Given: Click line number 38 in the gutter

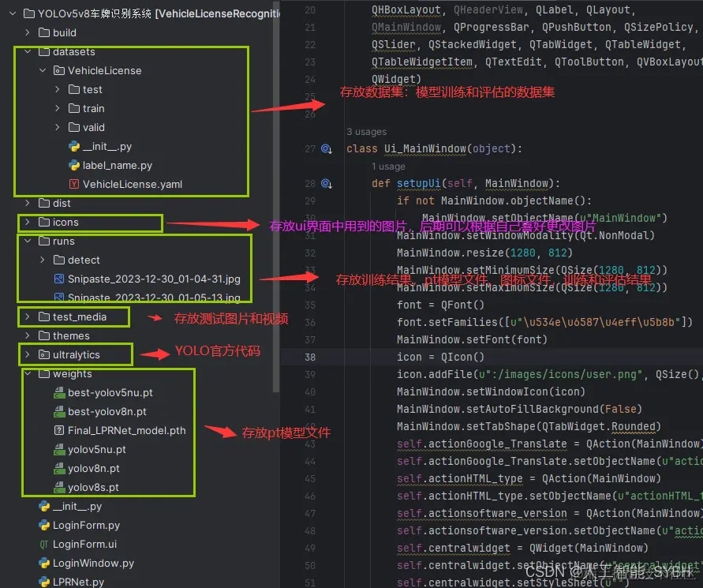Looking at the screenshot, I should (310, 358).
